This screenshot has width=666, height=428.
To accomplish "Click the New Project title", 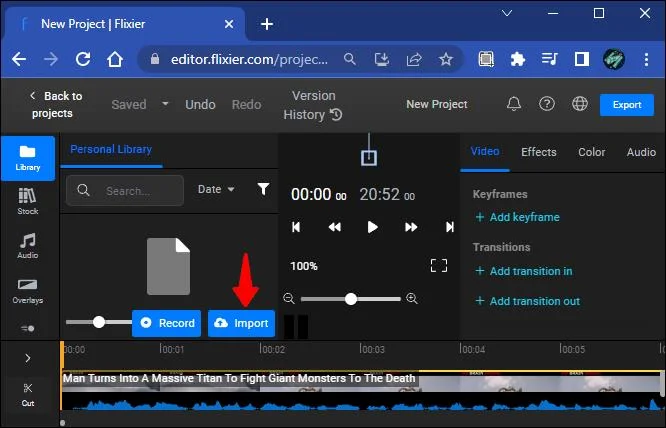I will (x=437, y=104).
